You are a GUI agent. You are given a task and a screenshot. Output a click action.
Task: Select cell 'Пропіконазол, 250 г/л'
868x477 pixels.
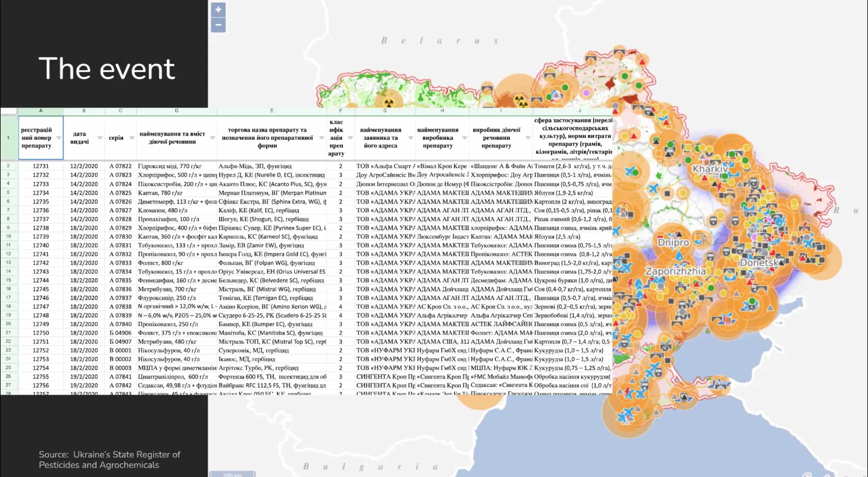177,324
